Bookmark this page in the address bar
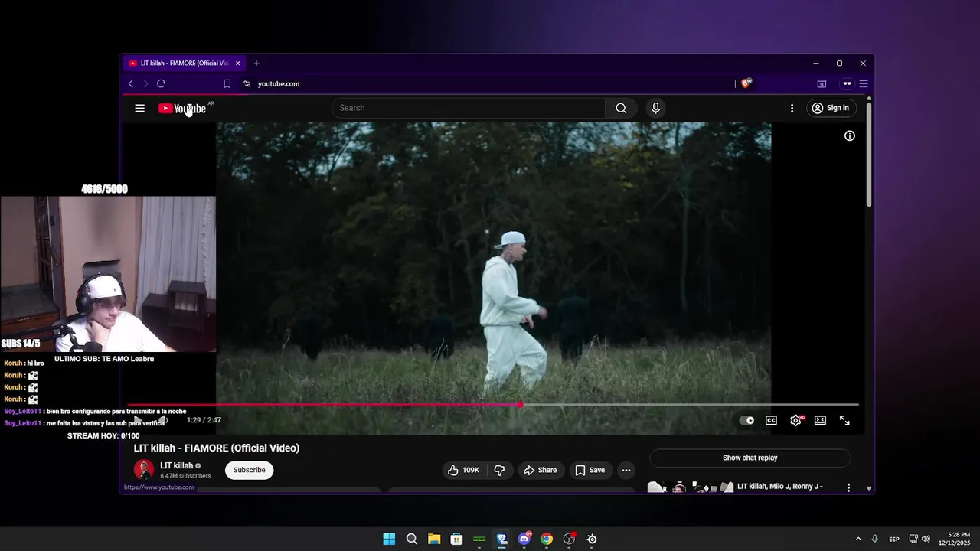Screen dimensions: 980x551 [227, 83]
